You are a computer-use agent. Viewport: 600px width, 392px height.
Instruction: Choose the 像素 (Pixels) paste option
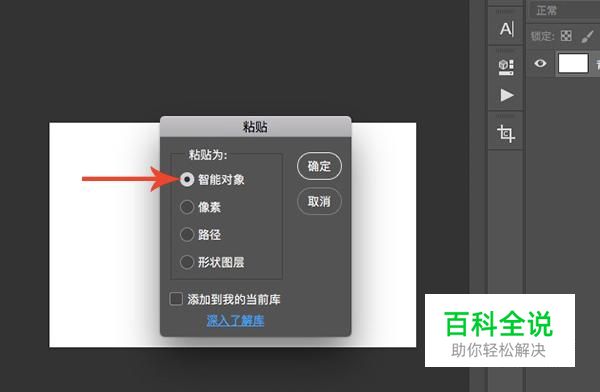[187, 207]
